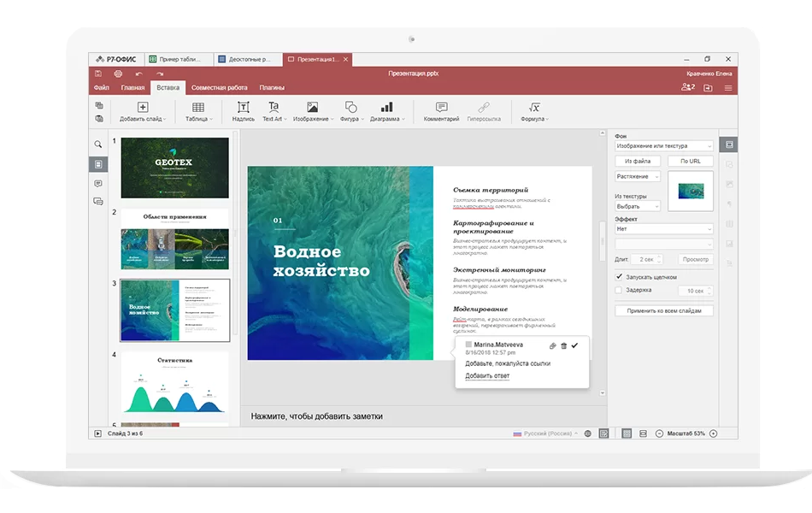Click the zoom in plus button
Image resolution: width=812 pixels, height=513 pixels.
pos(713,433)
